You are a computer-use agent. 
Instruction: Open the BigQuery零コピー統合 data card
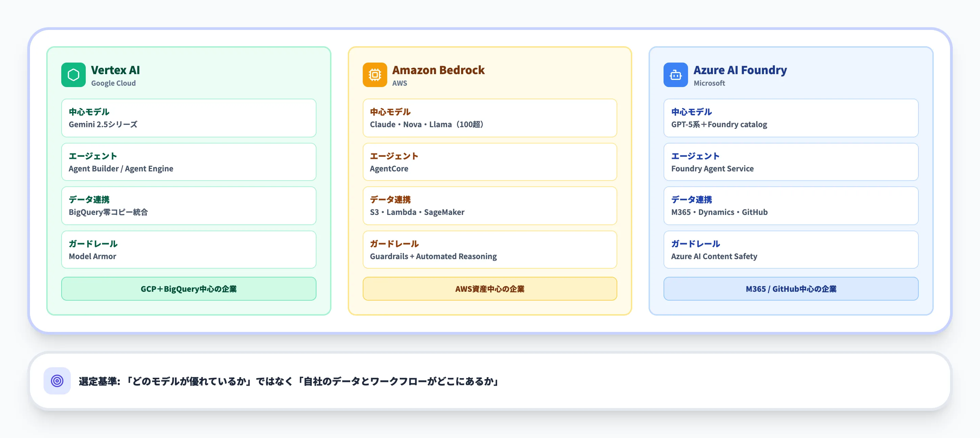[189, 206]
